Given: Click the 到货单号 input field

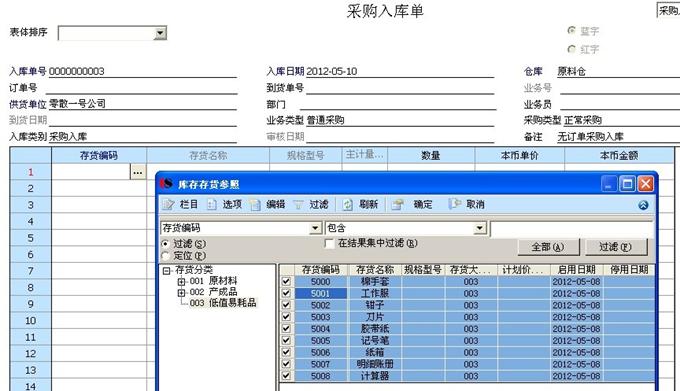Looking at the screenshot, I should coord(399,88).
